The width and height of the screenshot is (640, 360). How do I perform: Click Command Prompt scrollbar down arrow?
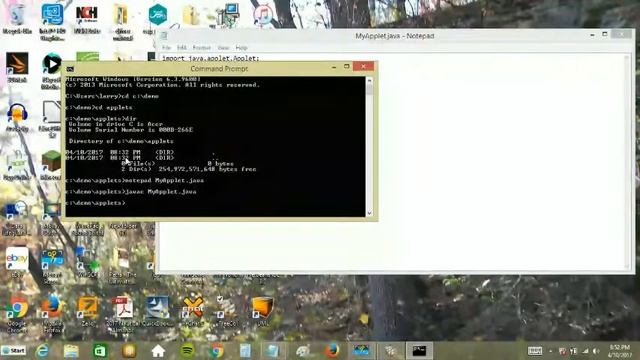369,213
